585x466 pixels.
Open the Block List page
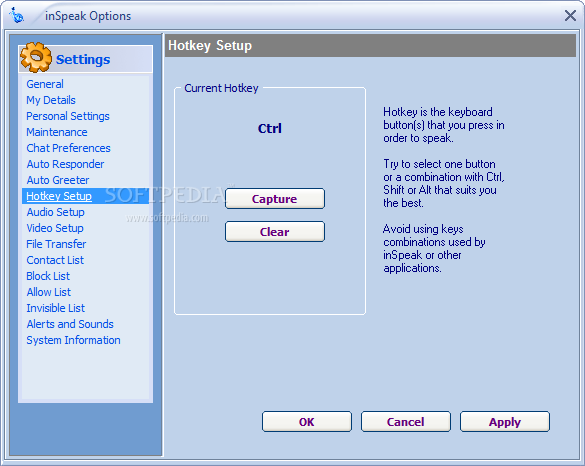point(48,276)
